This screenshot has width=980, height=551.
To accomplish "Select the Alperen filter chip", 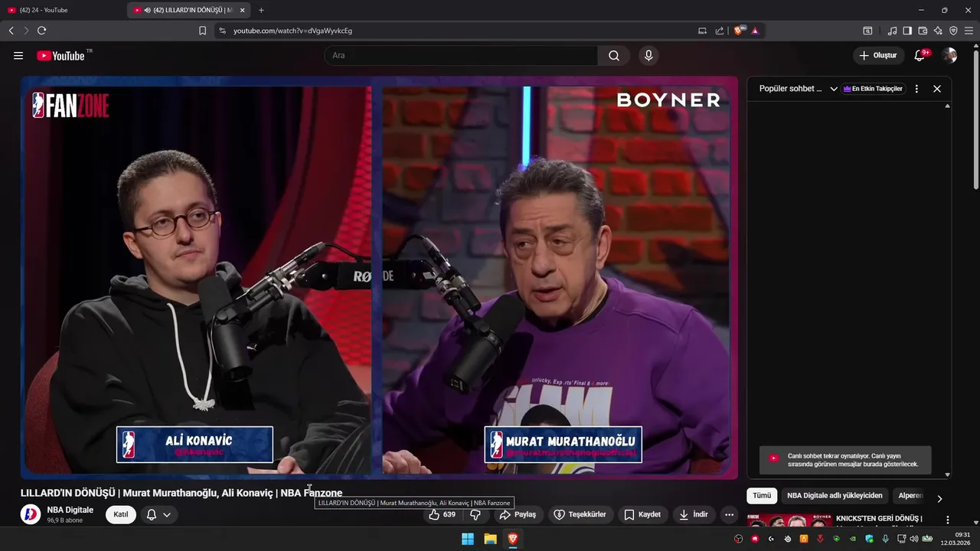I will click(x=910, y=496).
